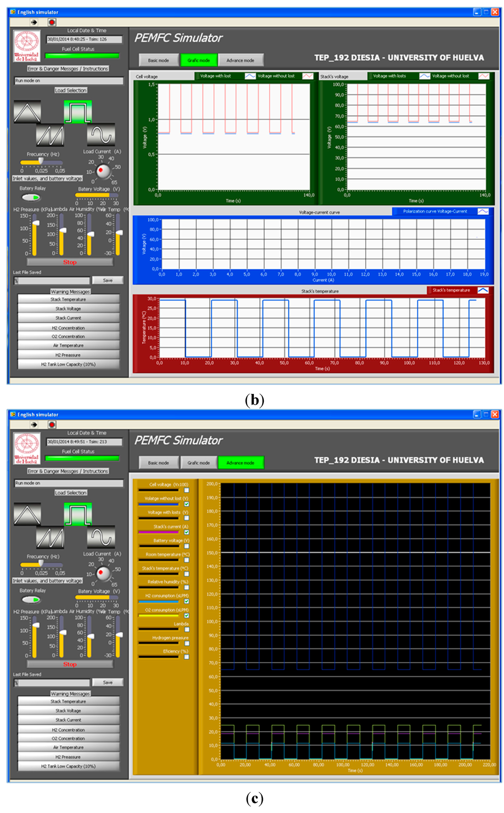
Task: Click the red abort icon in upper window
Action: pos(52,22)
